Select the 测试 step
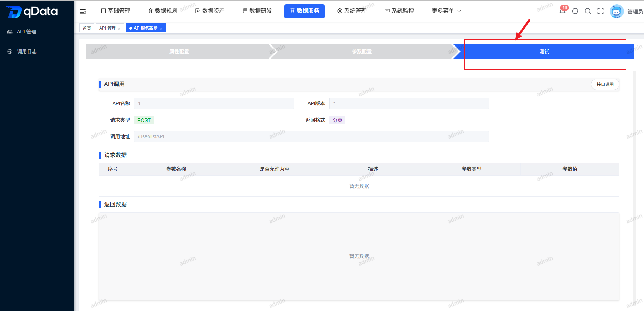Viewport: 644px width, 311px height. (x=544, y=51)
